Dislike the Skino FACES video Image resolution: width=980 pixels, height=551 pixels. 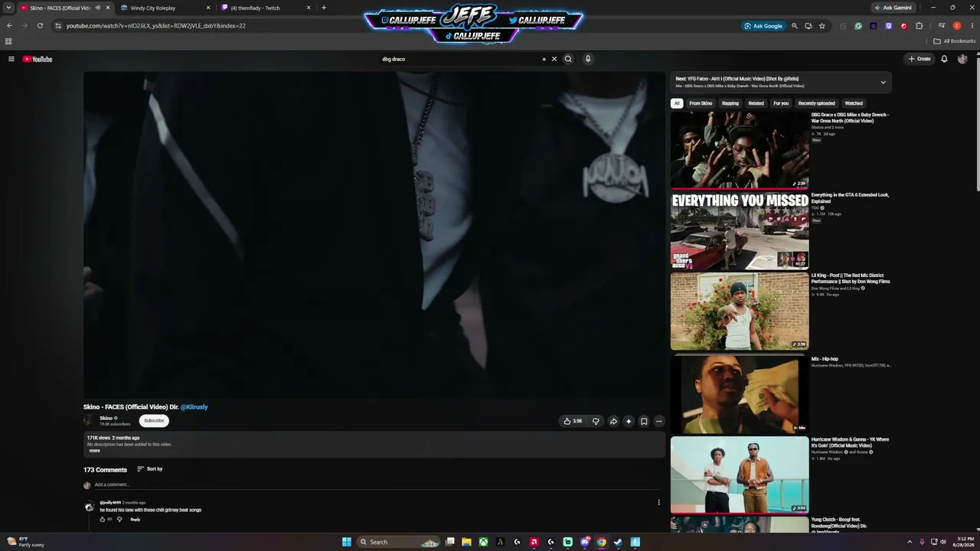point(596,421)
